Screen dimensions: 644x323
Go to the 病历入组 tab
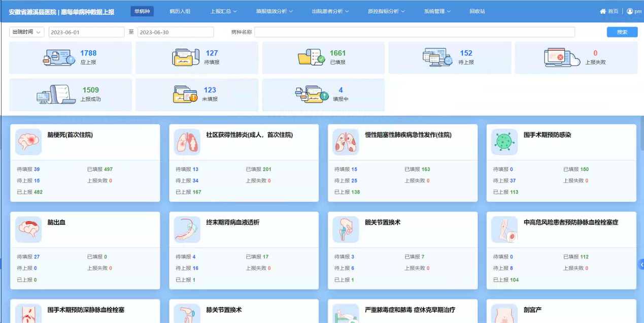tap(180, 11)
